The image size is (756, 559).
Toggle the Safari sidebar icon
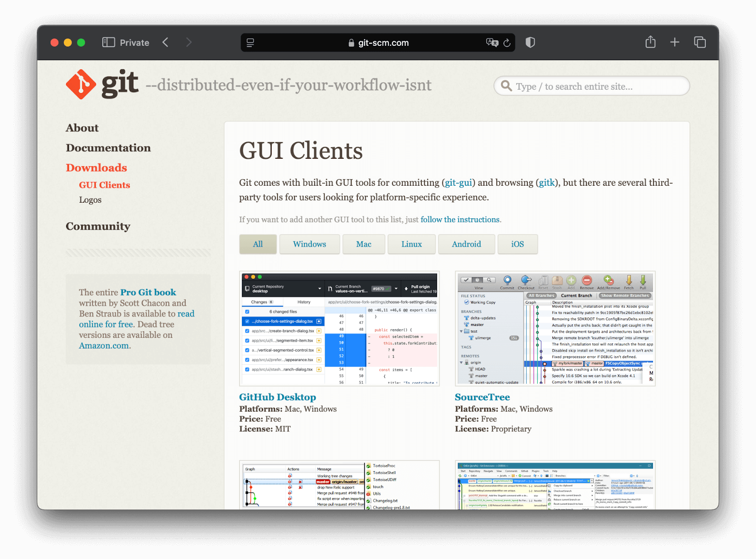pyautogui.click(x=109, y=43)
